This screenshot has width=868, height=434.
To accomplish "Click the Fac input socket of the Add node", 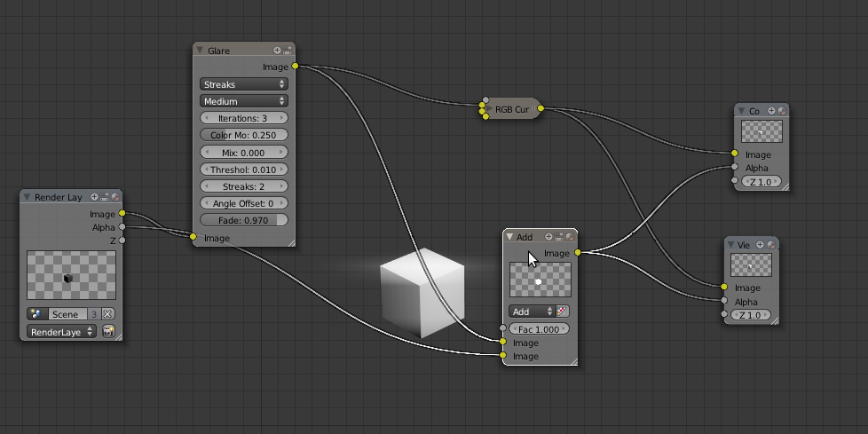I will click(502, 328).
